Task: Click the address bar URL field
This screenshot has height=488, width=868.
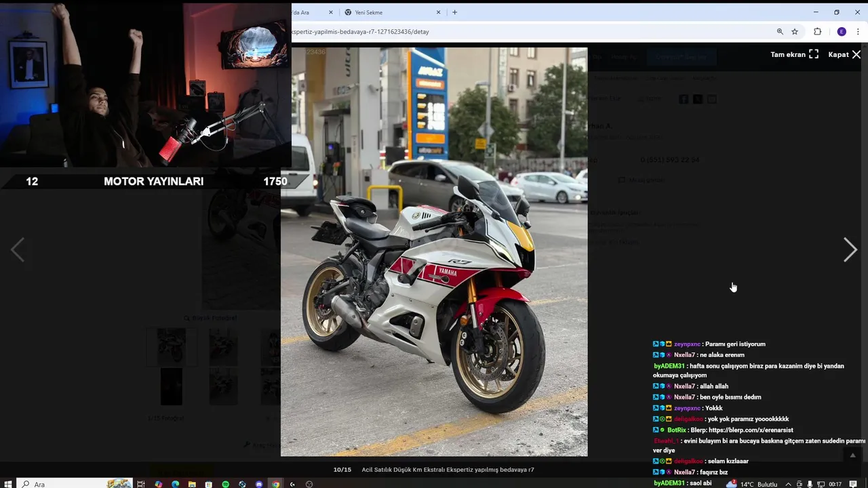Action: 529,32
